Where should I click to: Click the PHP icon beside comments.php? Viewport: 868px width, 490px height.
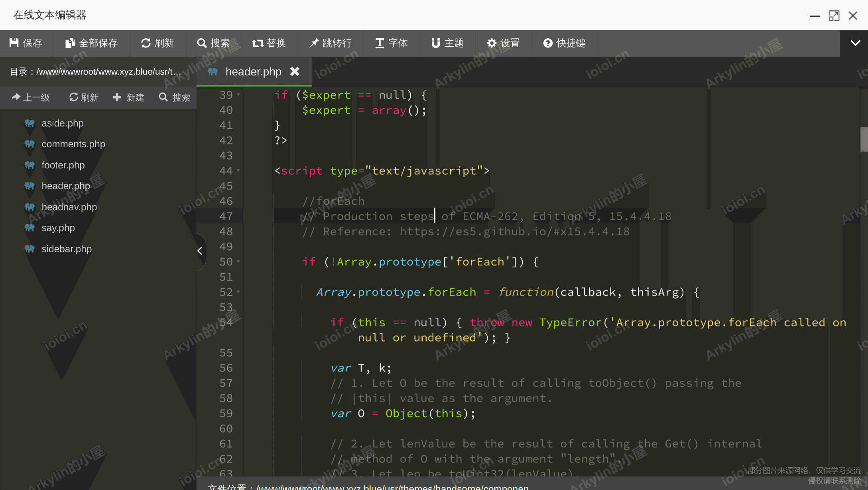(30, 144)
